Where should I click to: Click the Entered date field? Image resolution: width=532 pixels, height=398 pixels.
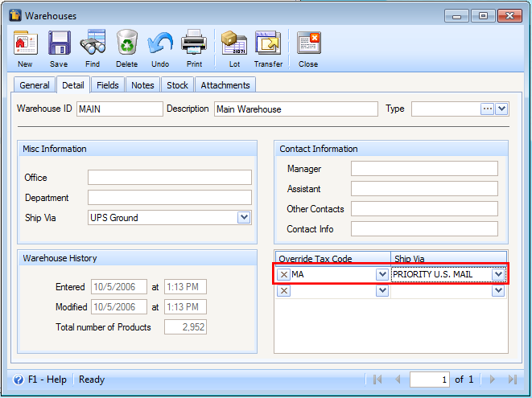[119, 287]
